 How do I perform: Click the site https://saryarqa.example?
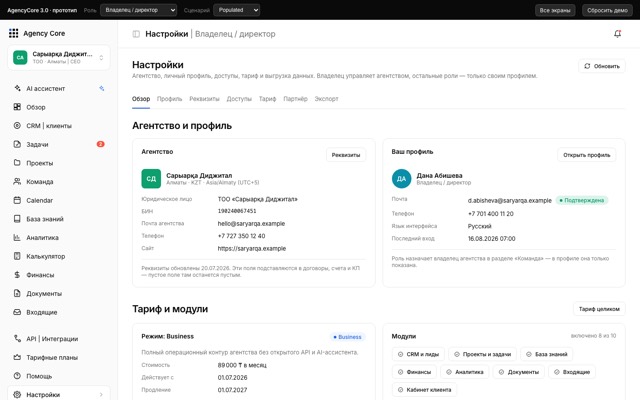click(x=251, y=248)
